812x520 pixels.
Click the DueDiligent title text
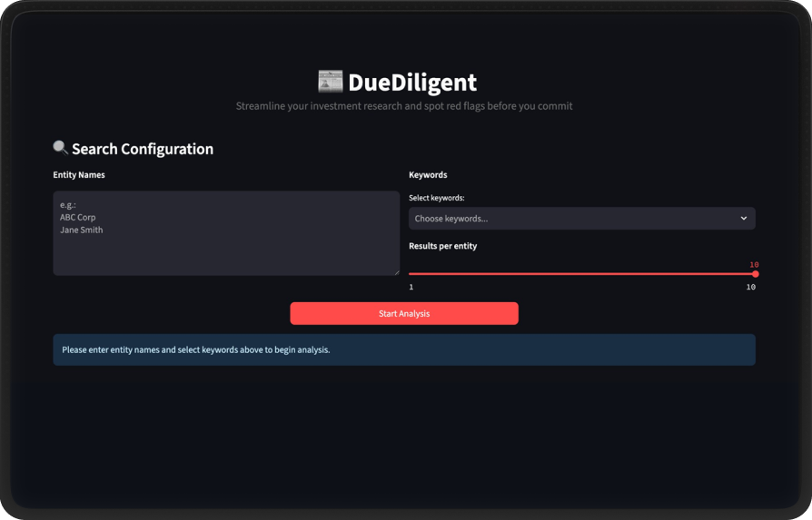coord(412,83)
